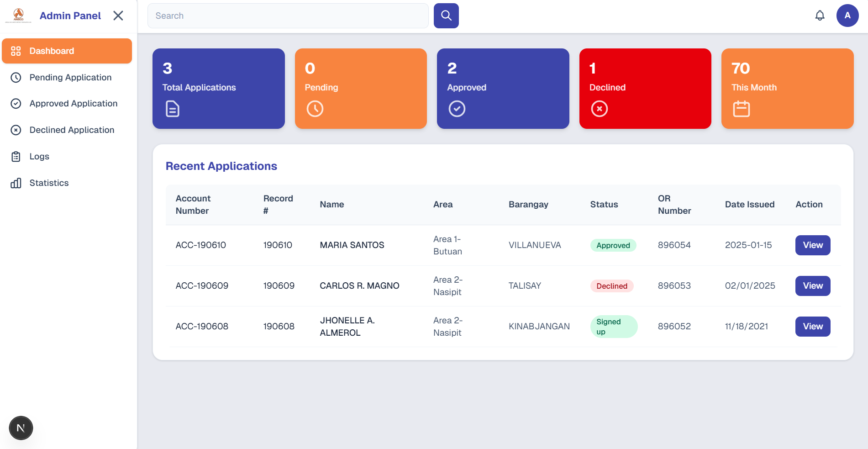Click inside the Search input field
The width and height of the screenshot is (868, 449).
288,16
